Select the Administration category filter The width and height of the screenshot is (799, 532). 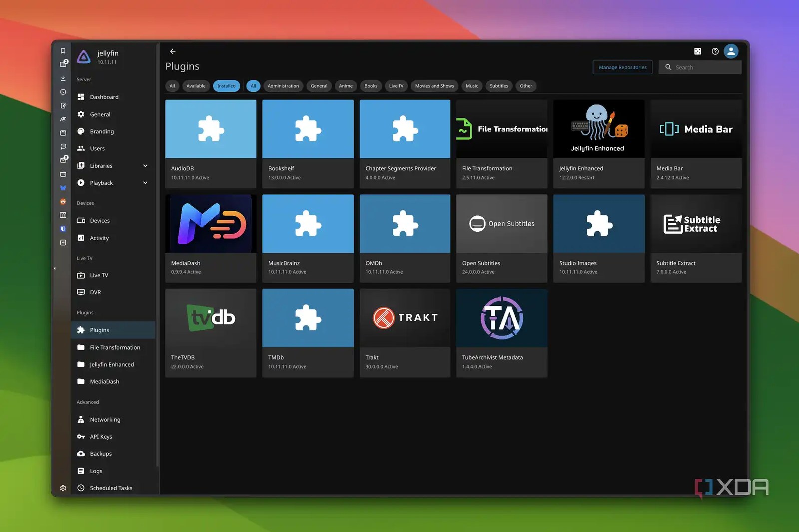point(283,86)
